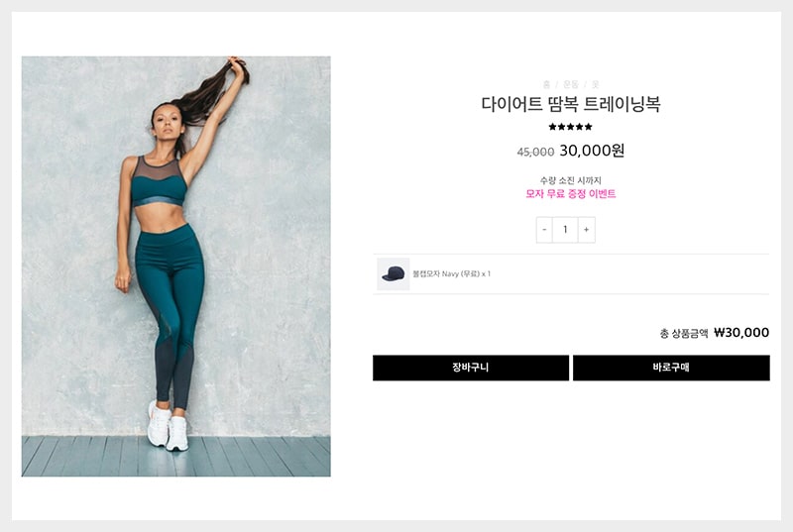793x532 pixels.
Task: Click the discounted 30,000원 price
Action: tap(592, 151)
